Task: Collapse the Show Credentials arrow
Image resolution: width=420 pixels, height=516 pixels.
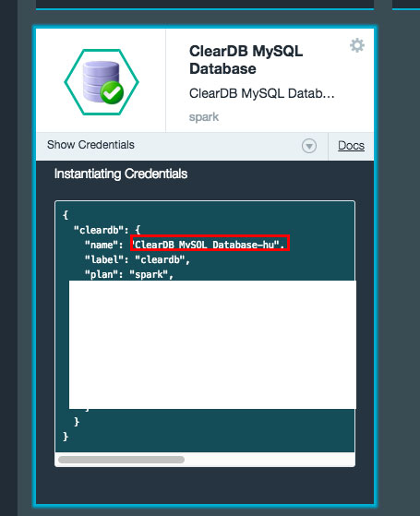Action: coord(309,146)
